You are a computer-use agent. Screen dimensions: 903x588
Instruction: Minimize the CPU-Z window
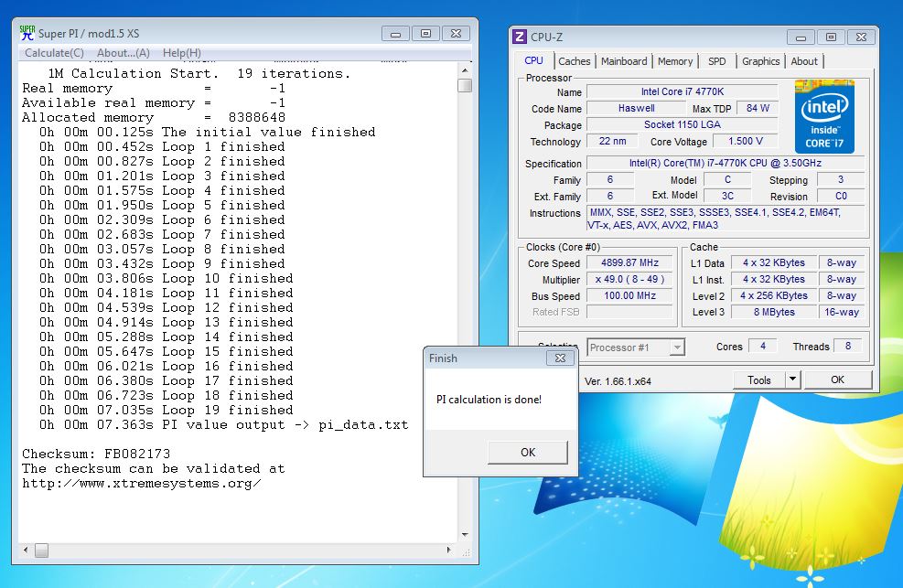(801, 37)
